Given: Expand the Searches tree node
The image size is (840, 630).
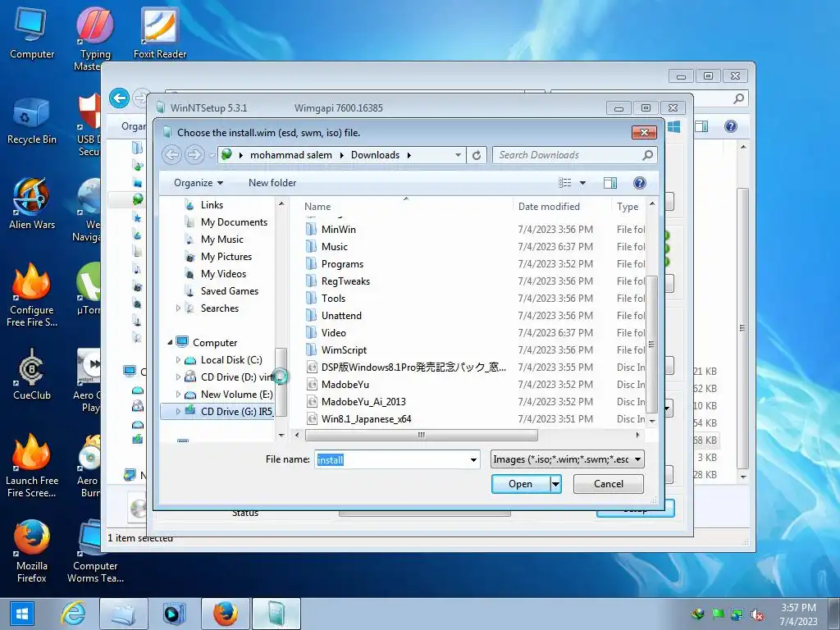Looking at the screenshot, I should click(x=178, y=308).
